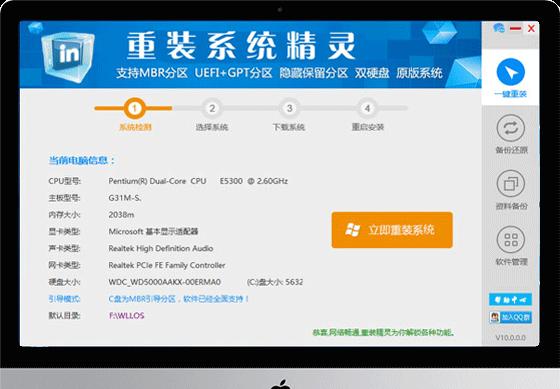Click the blue help center button
This screenshot has width=560, height=389.
coord(510,299)
